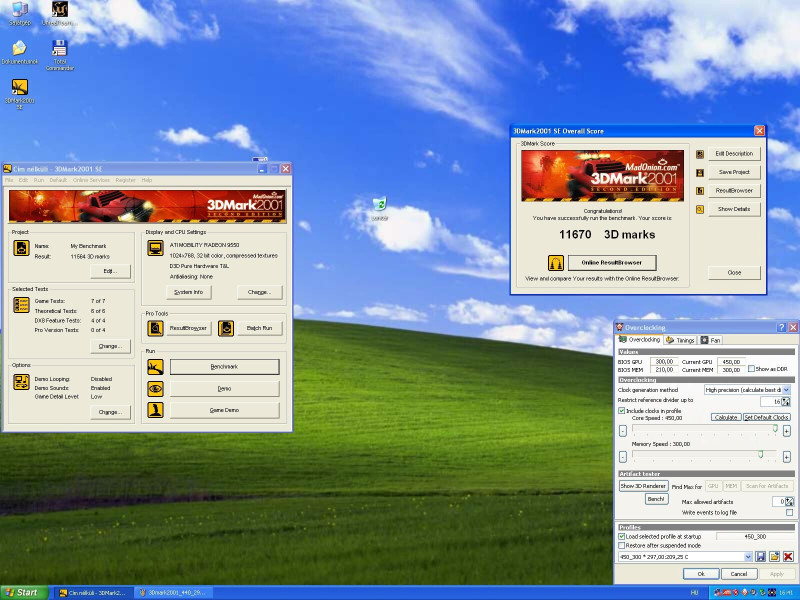Decrease Core Speed with minus button

tap(622, 431)
